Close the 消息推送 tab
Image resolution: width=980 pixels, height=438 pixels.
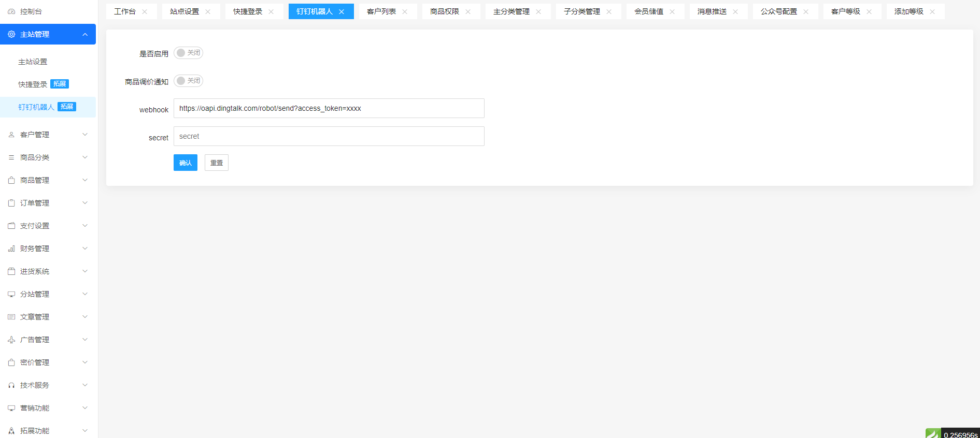pyautogui.click(x=735, y=11)
